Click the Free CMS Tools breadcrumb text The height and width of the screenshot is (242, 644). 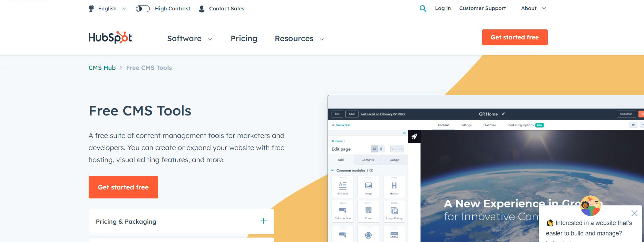point(149,68)
